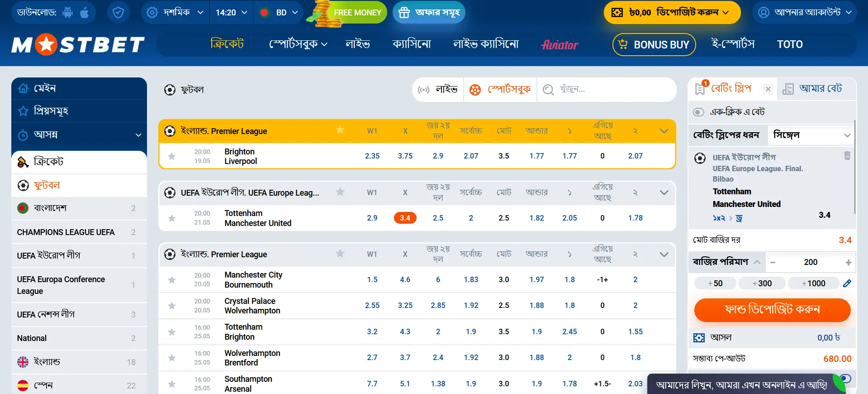Open the decimal odds format dropdown
The width and height of the screenshot is (868, 394).
pos(175,12)
